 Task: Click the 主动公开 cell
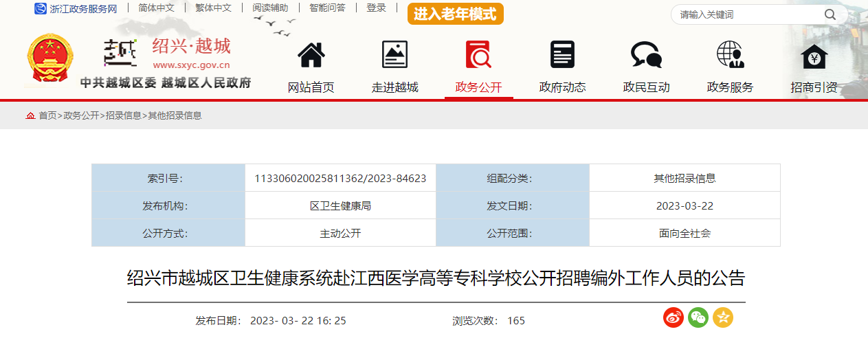click(x=340, y=233)
